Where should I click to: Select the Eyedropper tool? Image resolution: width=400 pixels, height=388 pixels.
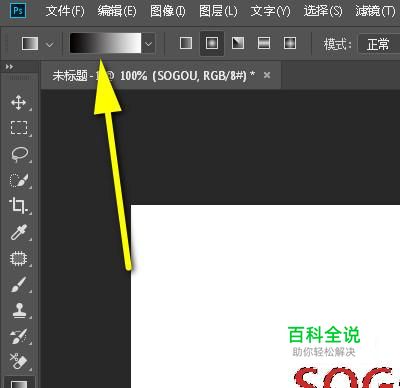19,232
